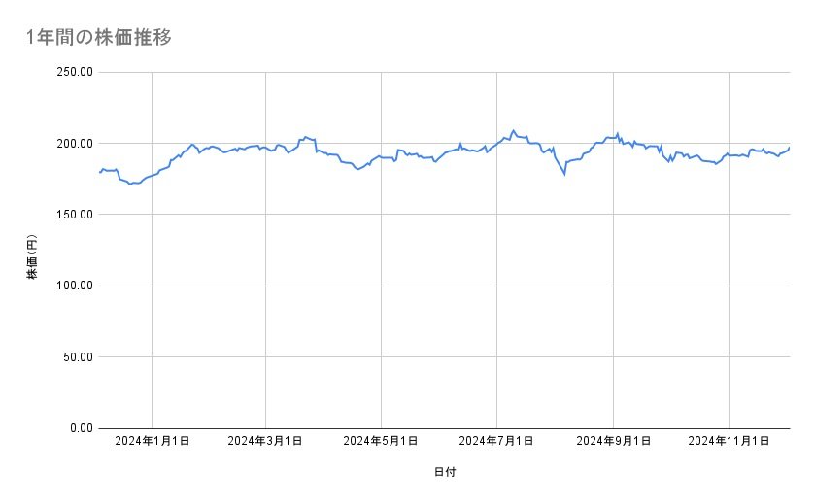The width and height of the screenshot is (815, 504).
Task: Click the line's low point before January 2024
Action: pos(130,184)
